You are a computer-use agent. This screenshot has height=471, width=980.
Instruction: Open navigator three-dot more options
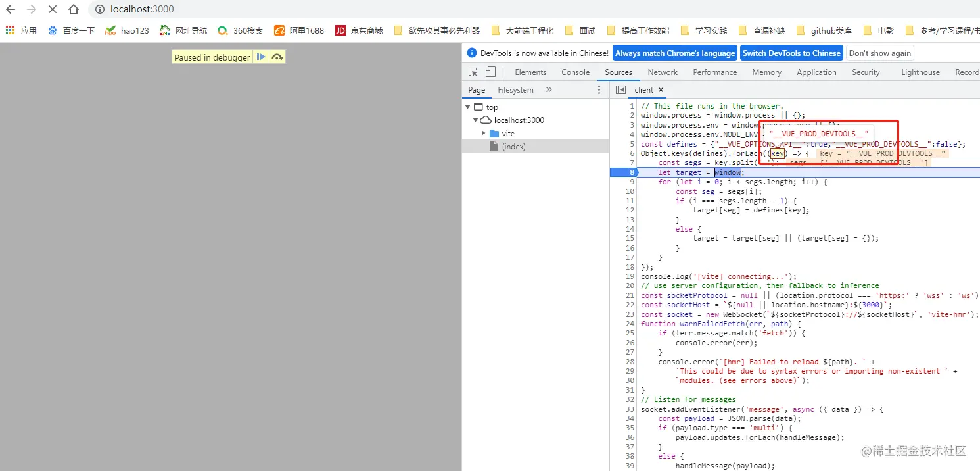[x=599, y=90]
